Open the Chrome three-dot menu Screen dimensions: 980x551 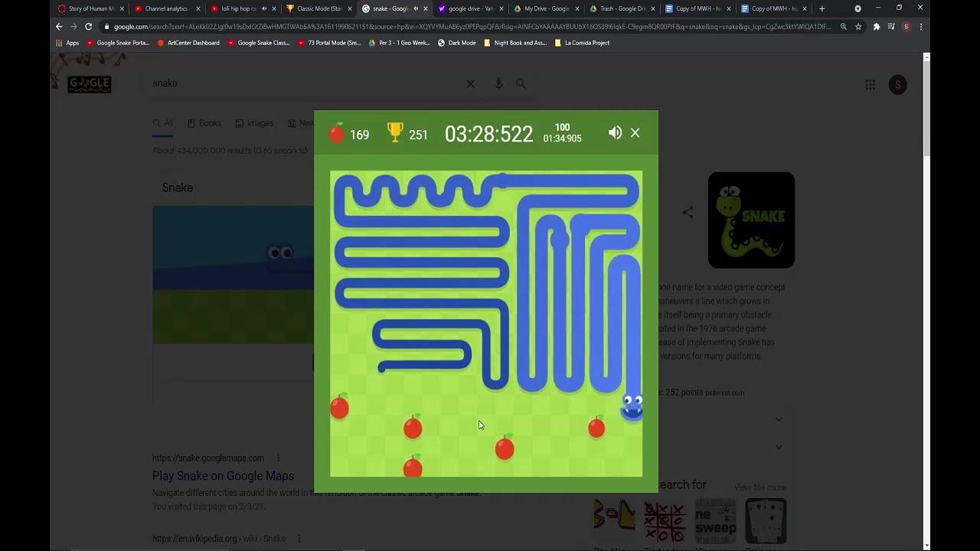[920, 26]
